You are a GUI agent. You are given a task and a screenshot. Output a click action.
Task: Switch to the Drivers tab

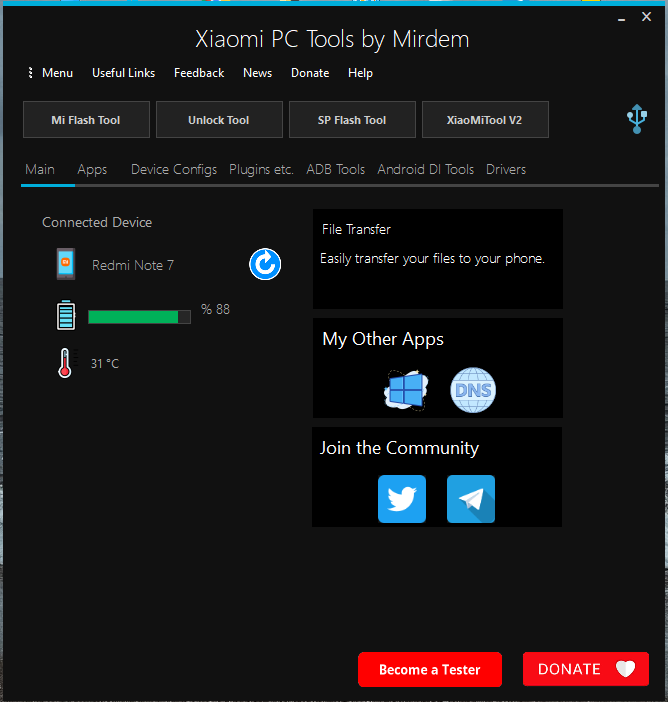[x=506, y=169]
